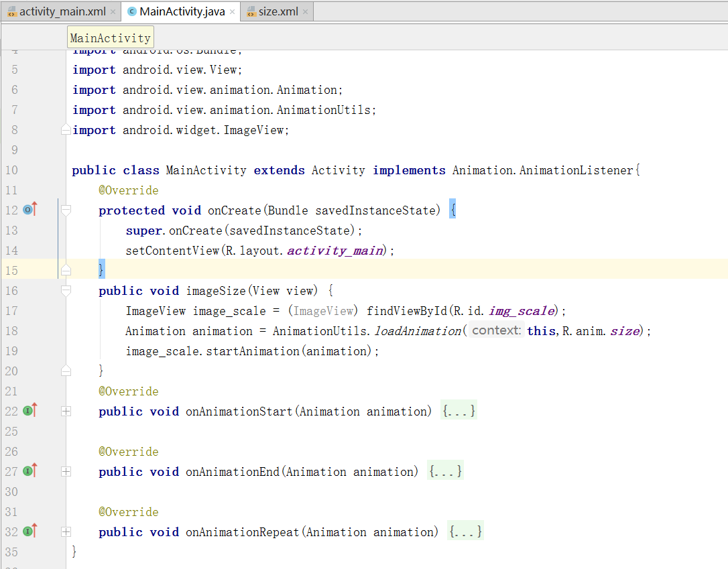The image size is (728, 569).
Task: Click the {...} placeholder of onAnimationEnd
Action: (445, 471)
